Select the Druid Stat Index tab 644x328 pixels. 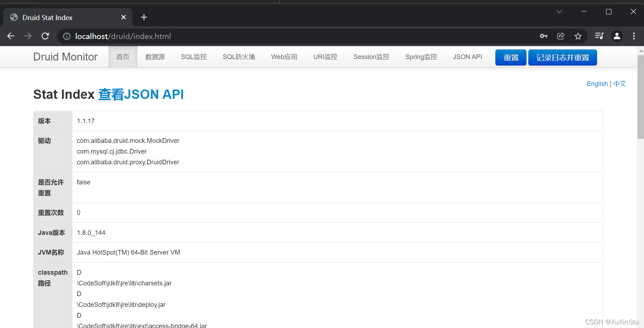[x=68, y=18]
